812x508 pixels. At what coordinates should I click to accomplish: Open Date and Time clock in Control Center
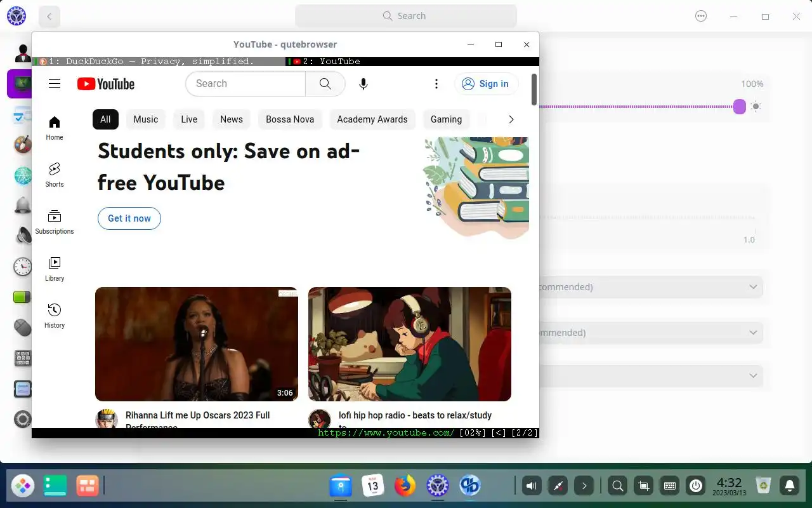coord(23,267)
